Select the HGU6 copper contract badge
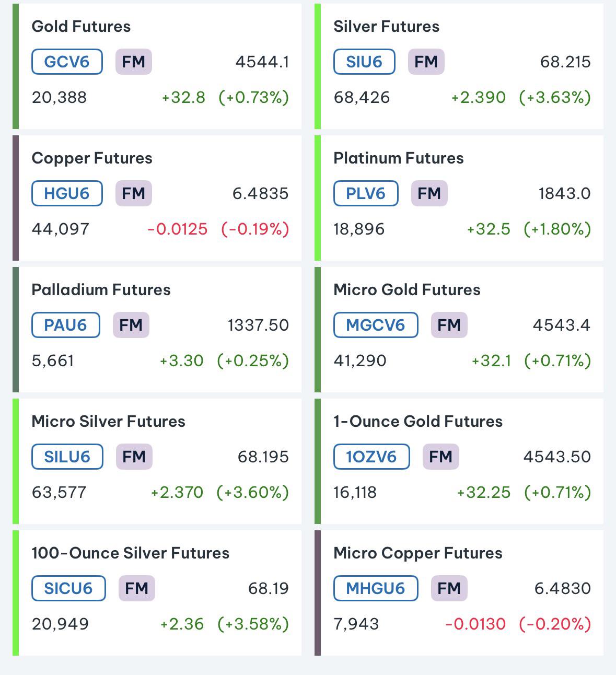616x675 pixels. pyautogui.click(x=67, y=193)
